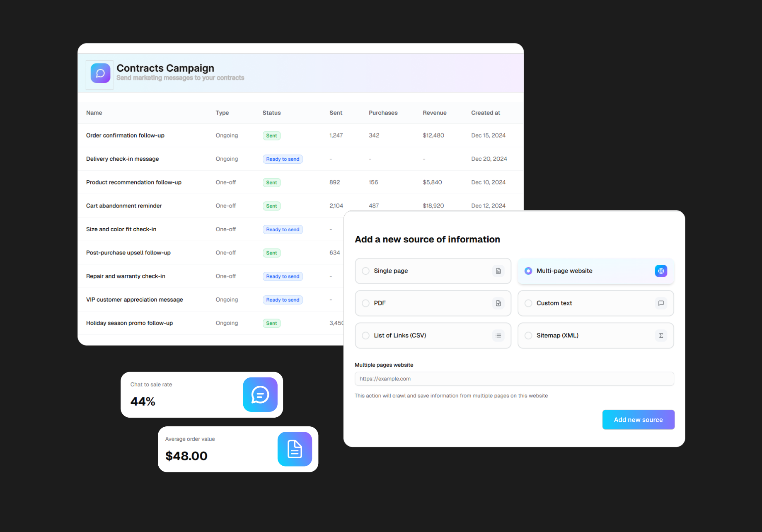Select the PDF source option
This screenshot has width=762, height=532.
[365, 303]
